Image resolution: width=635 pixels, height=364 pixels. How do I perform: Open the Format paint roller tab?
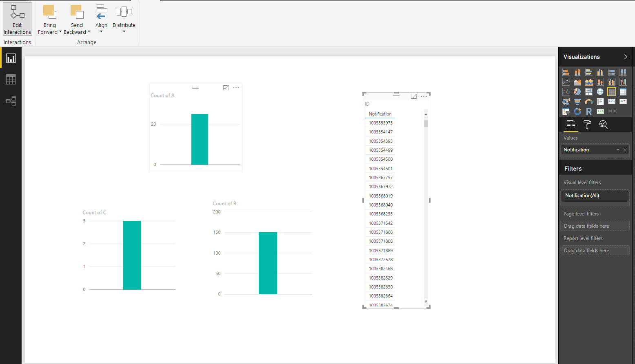pos(587,125)
